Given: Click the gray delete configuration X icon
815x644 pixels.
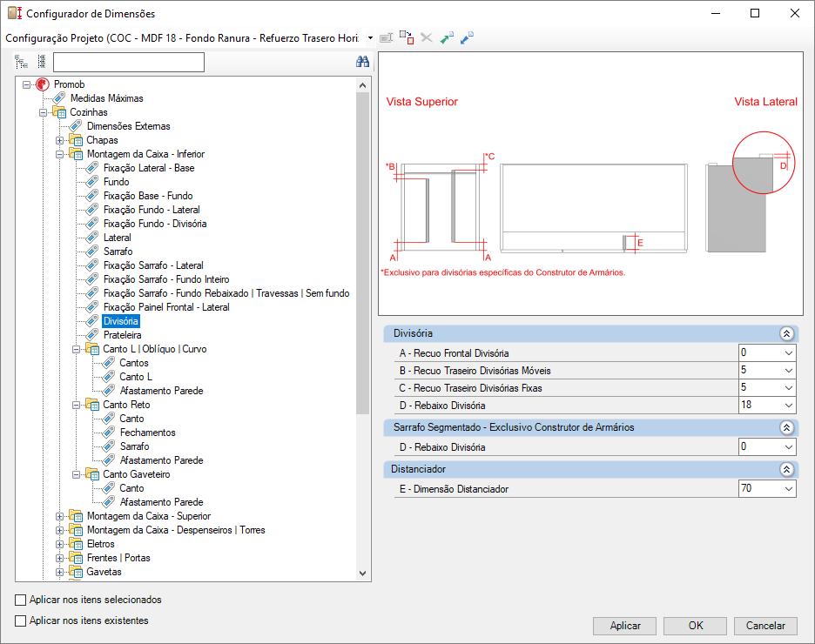Looking at the screenshot, I should coord(426,38).
